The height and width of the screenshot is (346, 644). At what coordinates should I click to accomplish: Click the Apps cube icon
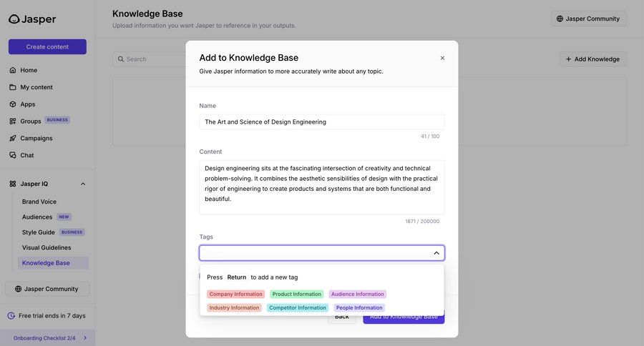pos(13,104)
